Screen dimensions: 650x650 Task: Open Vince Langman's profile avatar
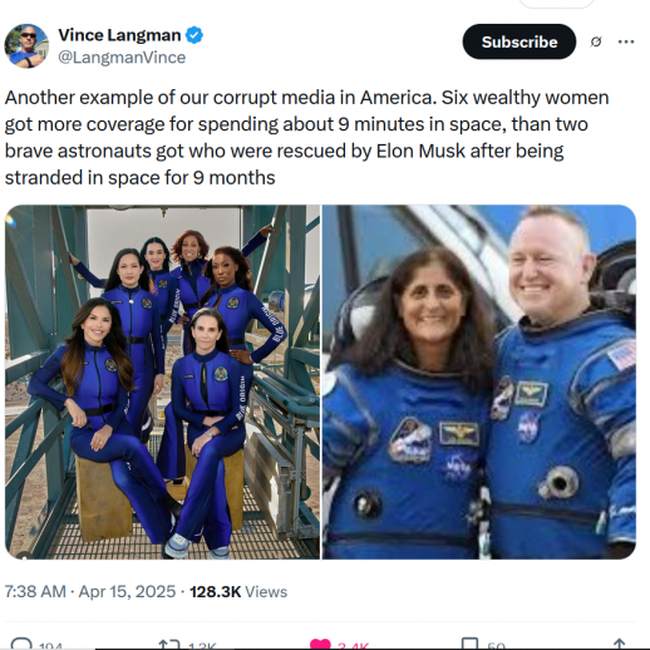coord(27,46)
